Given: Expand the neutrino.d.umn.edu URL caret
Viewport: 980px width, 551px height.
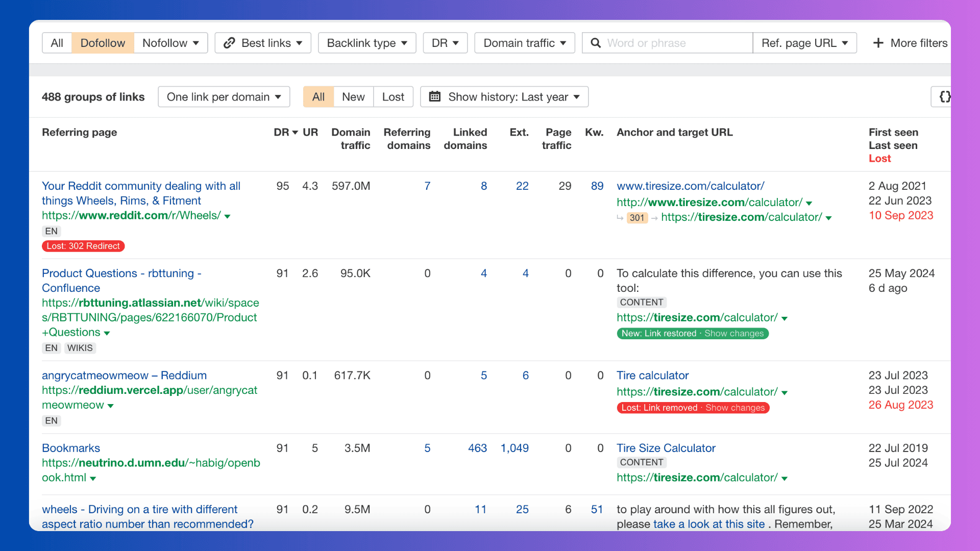Looking at the screenshot, I should point(93,479).
